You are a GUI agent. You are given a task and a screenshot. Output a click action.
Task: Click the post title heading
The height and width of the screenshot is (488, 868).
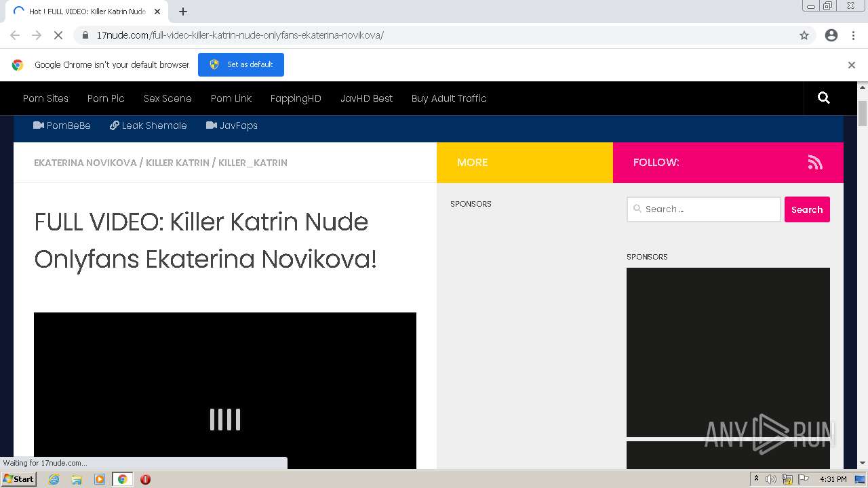pyautogui.click(x=205, y=241)
